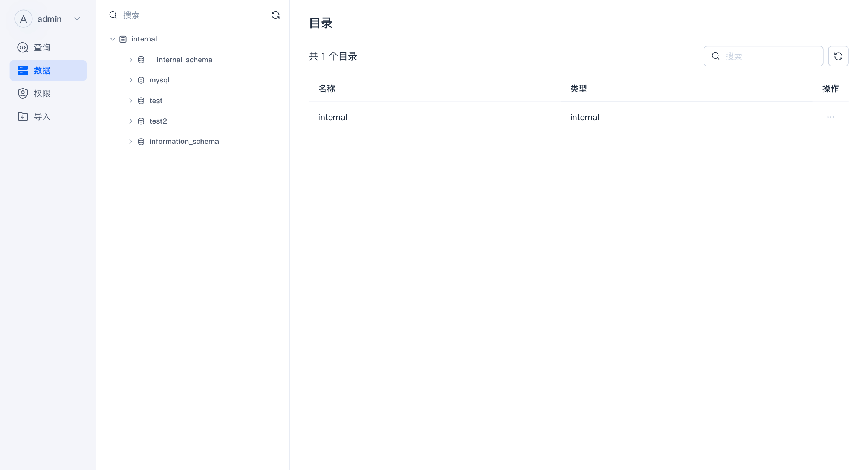Click the database icon next to mysql
This screenshot has width=868, height=470.
[x=141, y=80]
